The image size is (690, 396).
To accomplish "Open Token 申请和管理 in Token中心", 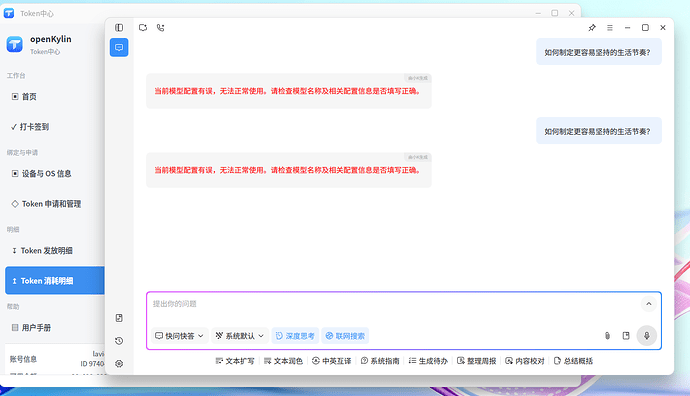I will pyautogui.click(x=55, y=204).
